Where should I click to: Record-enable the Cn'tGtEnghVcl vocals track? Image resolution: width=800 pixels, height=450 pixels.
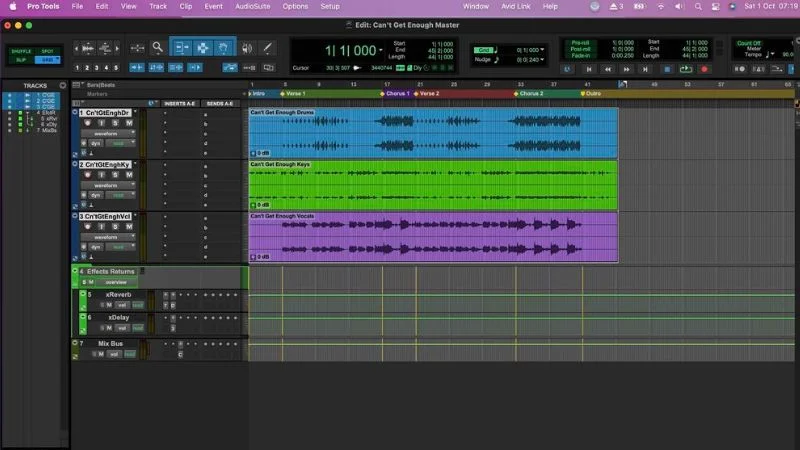(x=88, y=227)
